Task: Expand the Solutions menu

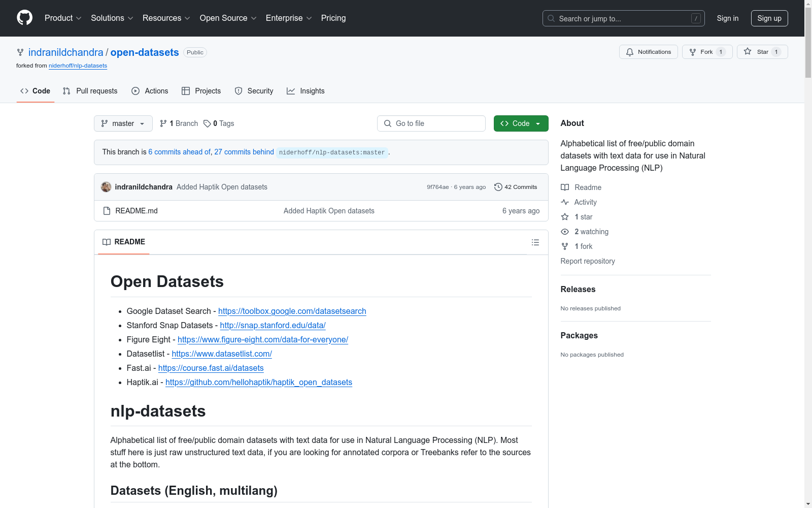Action: coord(112,18)
